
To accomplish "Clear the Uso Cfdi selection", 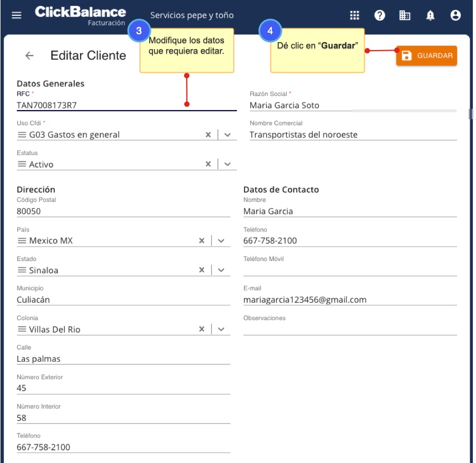I will point(208,135).
